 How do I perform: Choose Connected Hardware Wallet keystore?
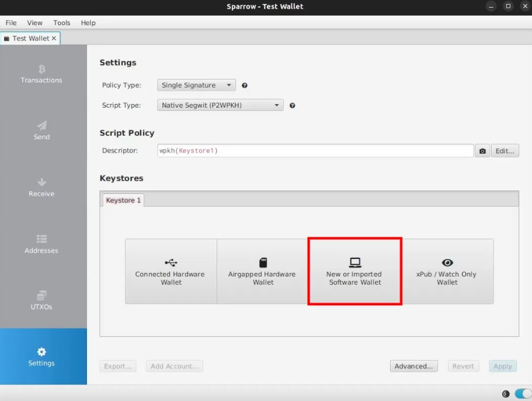[171, 271]
